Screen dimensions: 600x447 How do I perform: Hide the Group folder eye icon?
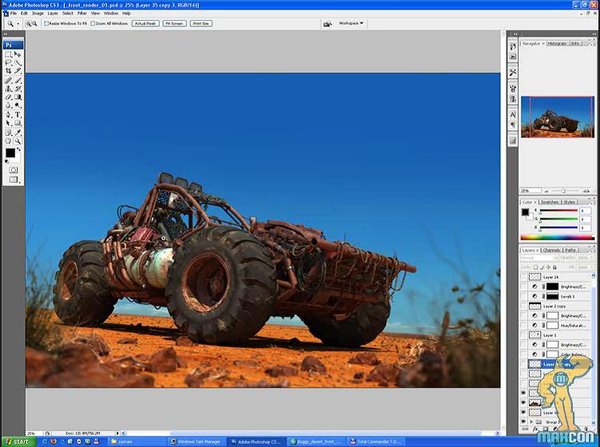click(524, 422)
